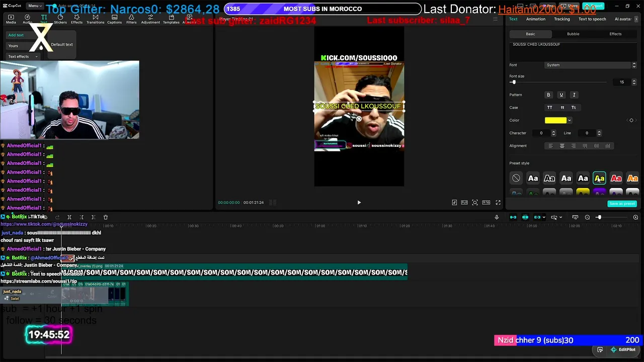Viewport: 644px width, 362px height.
Task: Select the Bubble sub-tab
Action: [573, 34]
